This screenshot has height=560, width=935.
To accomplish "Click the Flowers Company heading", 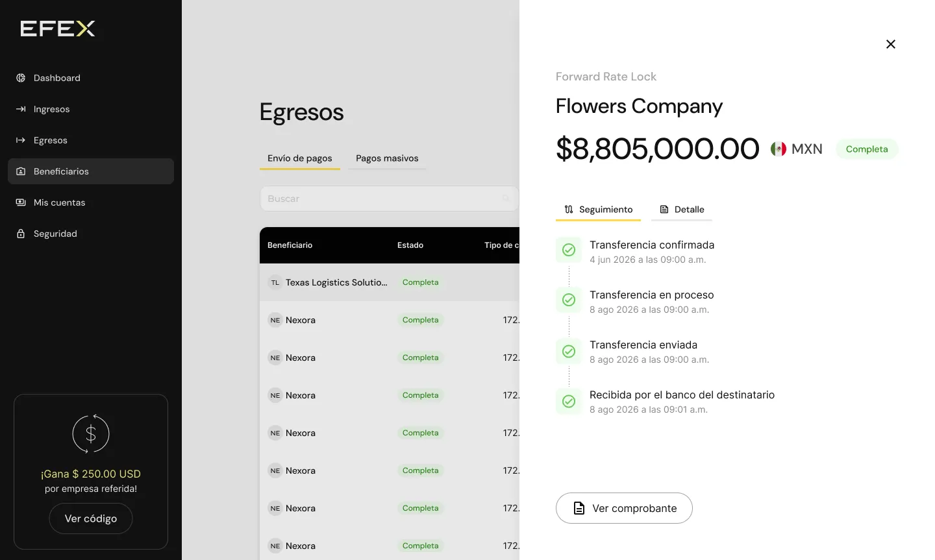I will (x=639, y=106).
